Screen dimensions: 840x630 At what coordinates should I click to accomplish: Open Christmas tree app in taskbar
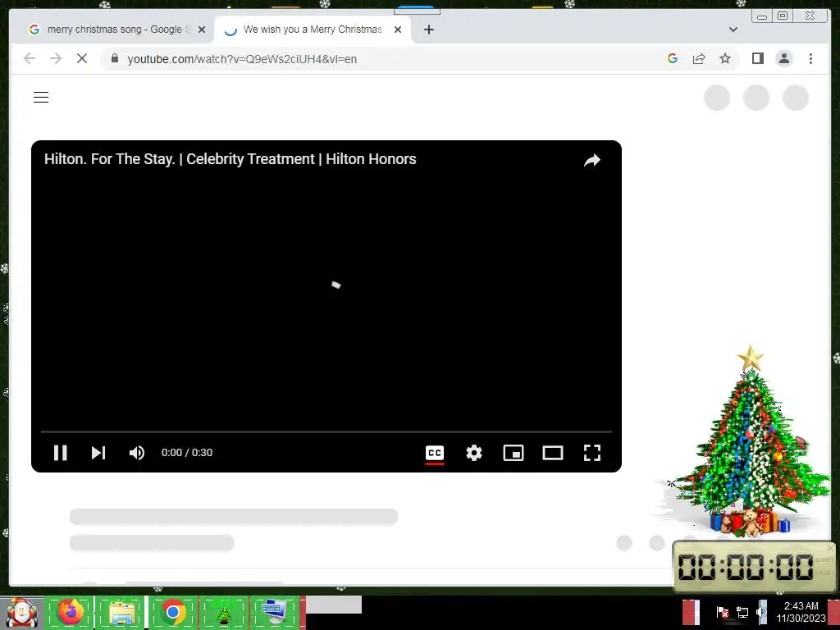pos(224,612)
